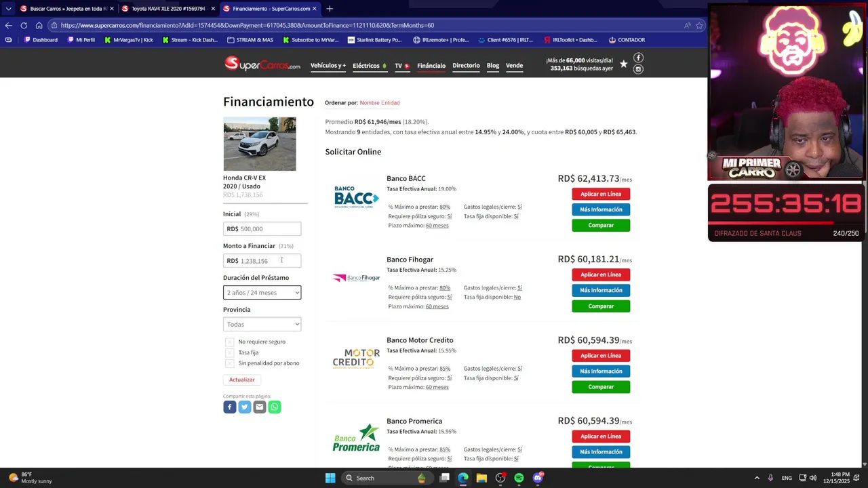
Task: Open the Honda CR-V EX car thumbnail
Action: pyautogui.click(x=260, y=144)
